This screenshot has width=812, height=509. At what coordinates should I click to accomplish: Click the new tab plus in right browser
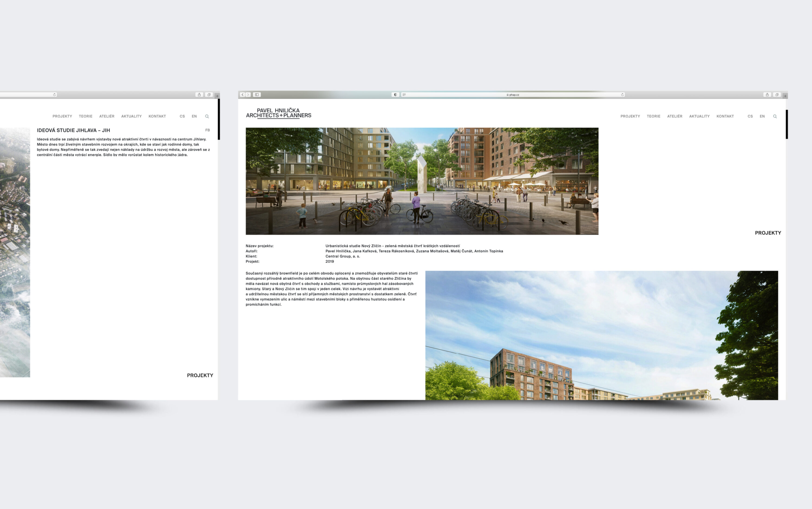[785, 96]
